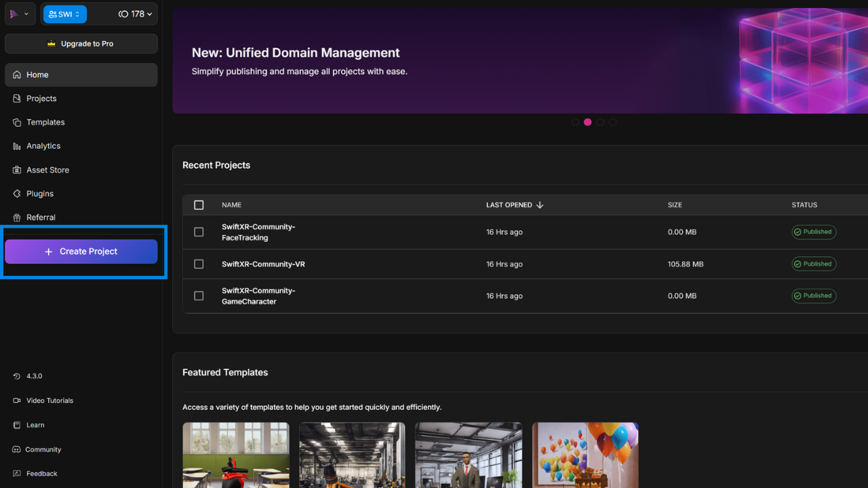The width and height of the screenshot is (868, 488).
Task: Click the Projects folder icon
Action: 17,98
